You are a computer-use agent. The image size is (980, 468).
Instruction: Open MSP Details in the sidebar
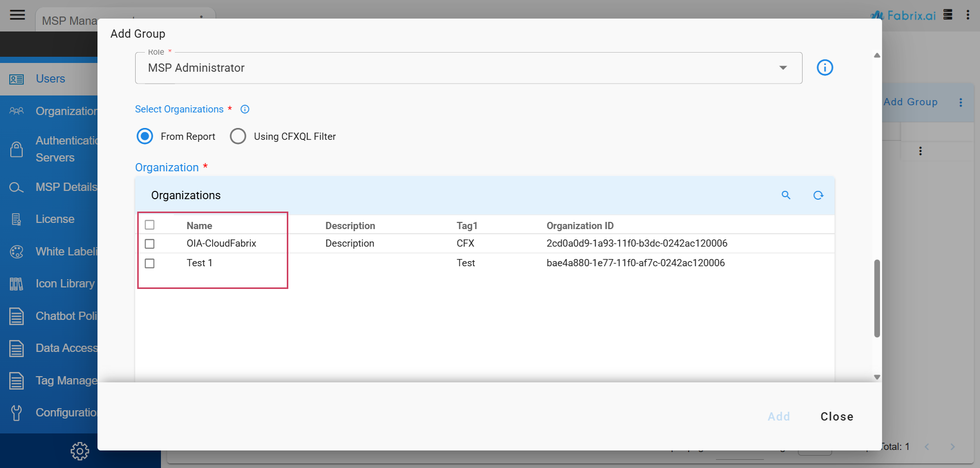click(x=66, y=187)
